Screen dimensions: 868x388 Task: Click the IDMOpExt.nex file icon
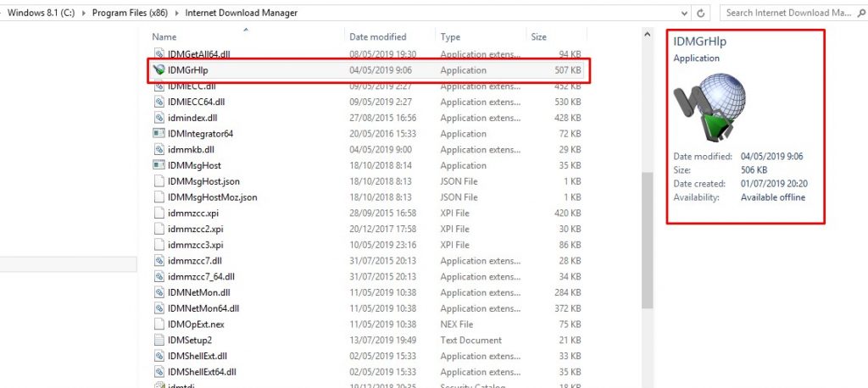point(159,324)
